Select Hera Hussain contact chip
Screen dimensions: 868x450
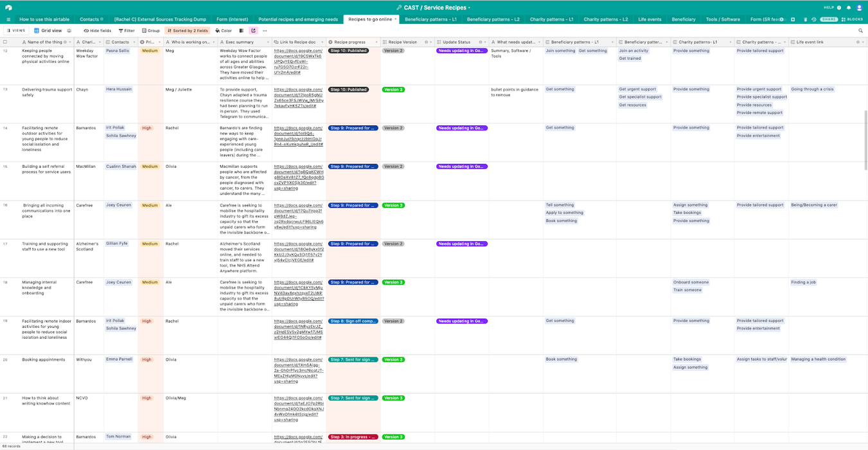tap(119, 89)
